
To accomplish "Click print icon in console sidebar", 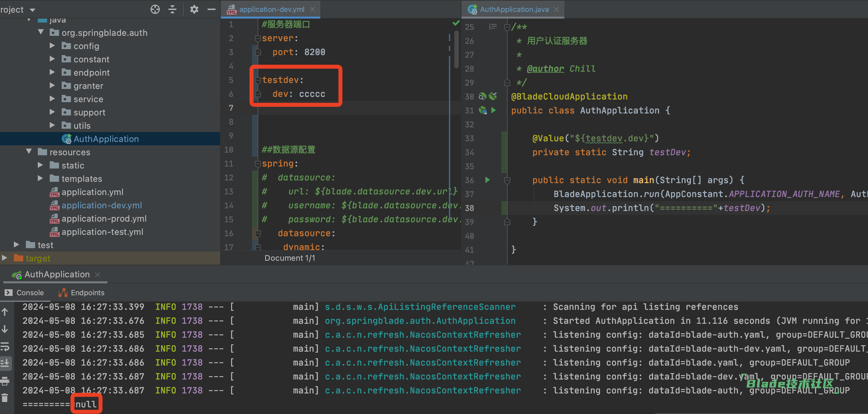I will (x=5, y=381).
